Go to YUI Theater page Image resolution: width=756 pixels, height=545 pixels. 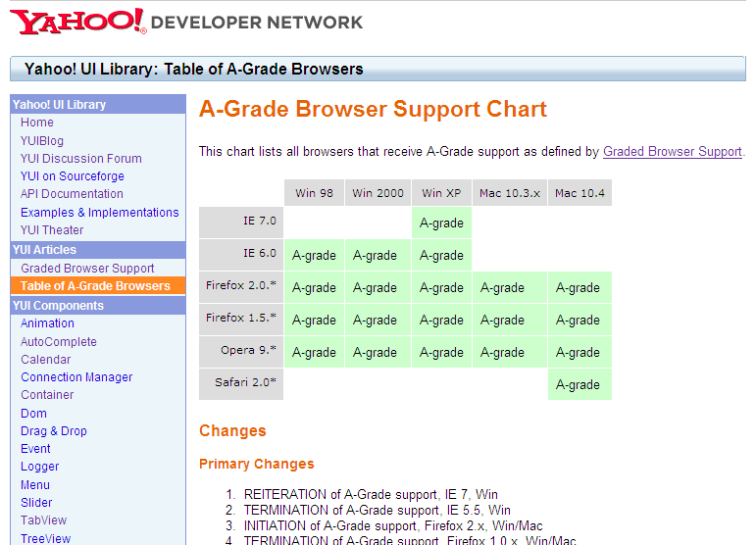(x=52, y=230)
